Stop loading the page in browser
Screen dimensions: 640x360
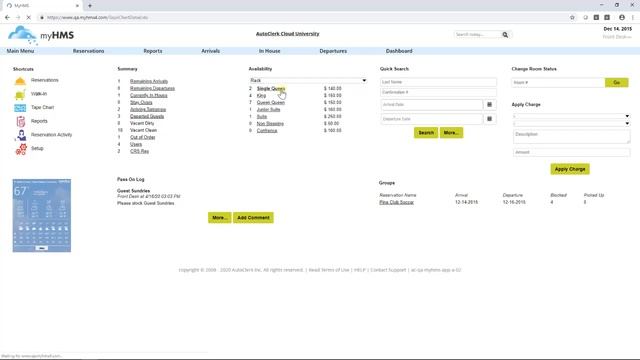click(x=29, y=18)
